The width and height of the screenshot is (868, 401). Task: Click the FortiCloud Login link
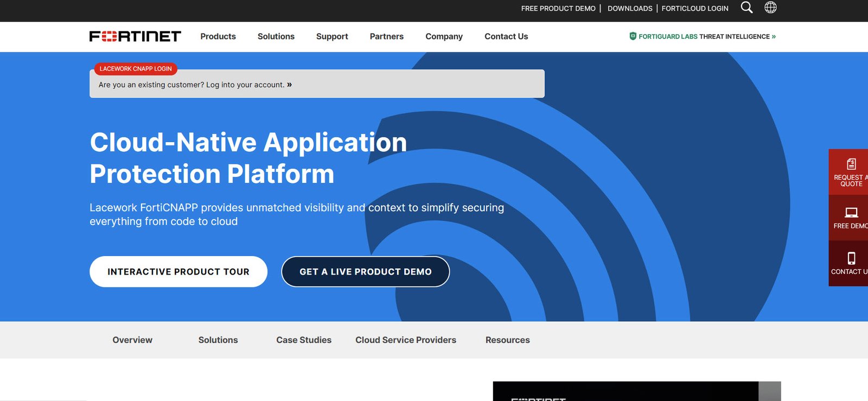695,9
